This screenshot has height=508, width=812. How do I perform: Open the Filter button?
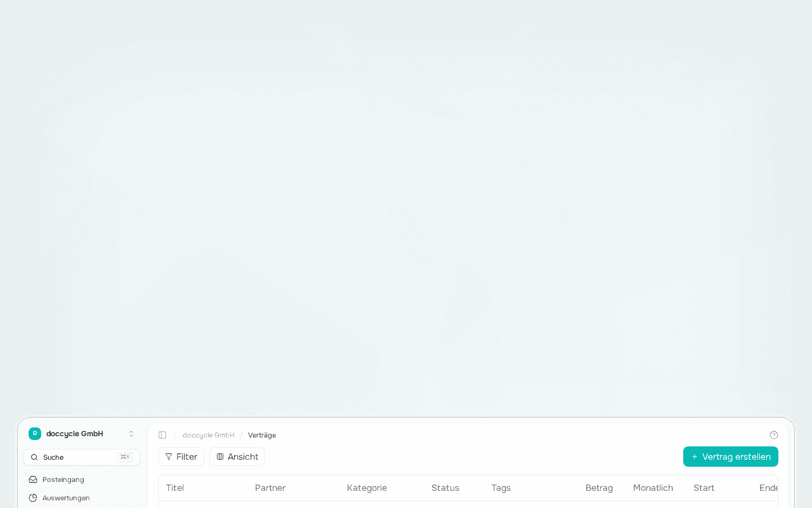point(181,457)
